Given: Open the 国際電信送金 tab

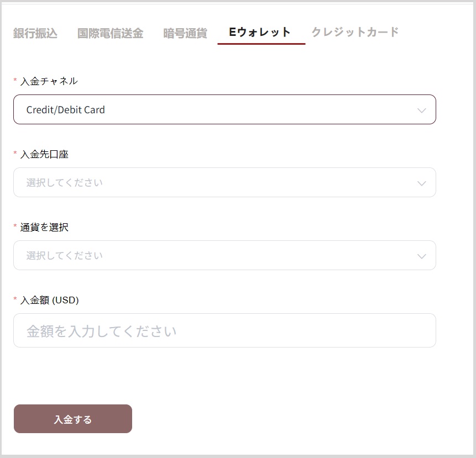Looking at the screenshot, I should (x=110, y=33).
